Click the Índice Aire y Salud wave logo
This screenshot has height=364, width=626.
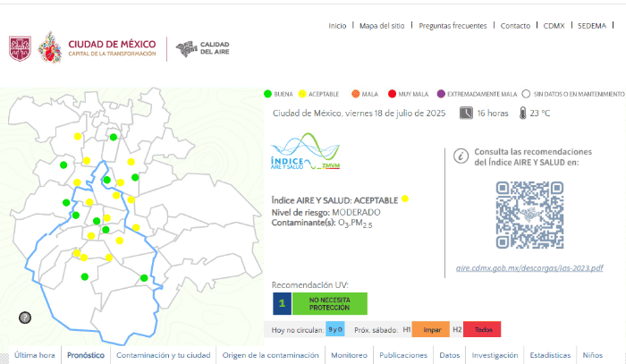click(x=305, y=152)
